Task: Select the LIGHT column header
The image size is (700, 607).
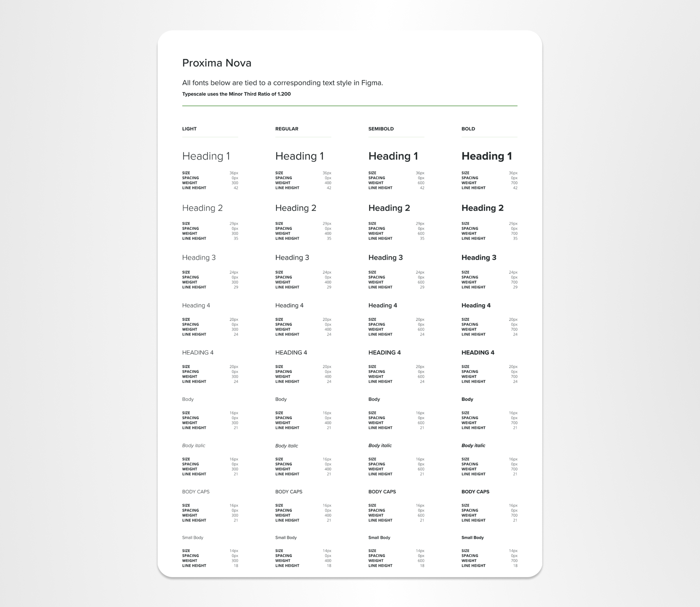Action: pos(189,129)
